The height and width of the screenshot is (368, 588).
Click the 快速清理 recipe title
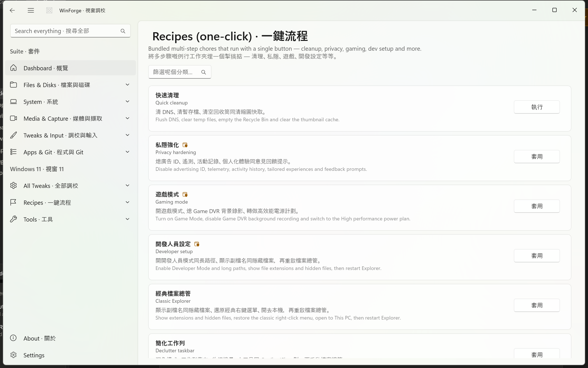point(167,95)
